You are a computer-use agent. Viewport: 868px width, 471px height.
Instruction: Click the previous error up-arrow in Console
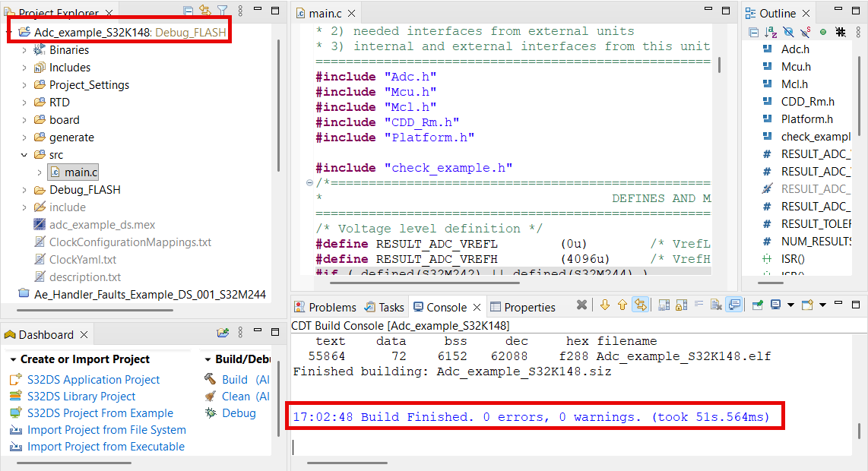pos(622,305)
